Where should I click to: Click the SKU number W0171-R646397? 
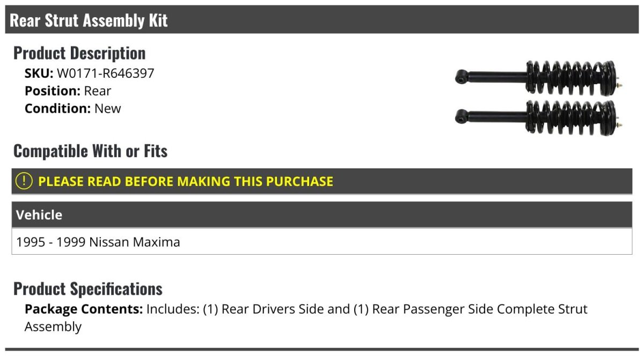[105, 73]
